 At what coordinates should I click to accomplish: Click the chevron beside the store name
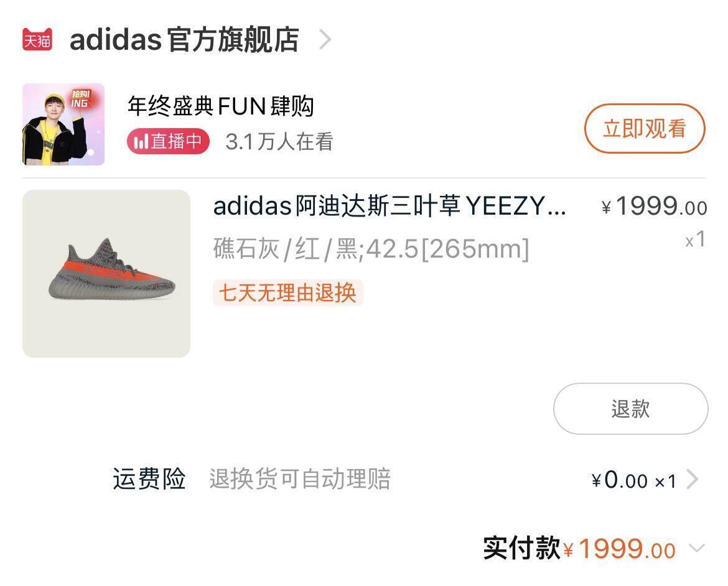(325, 40)
